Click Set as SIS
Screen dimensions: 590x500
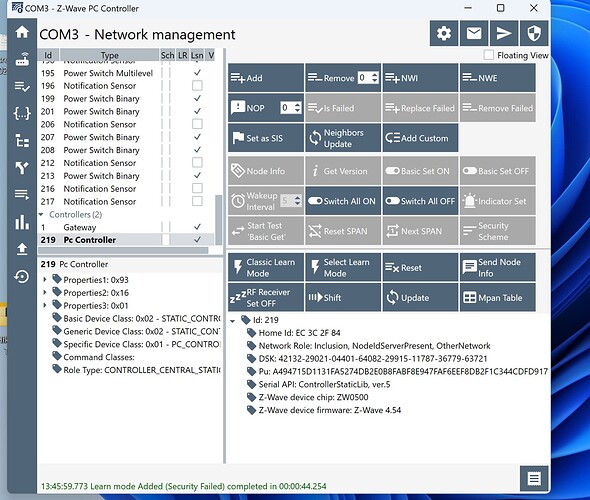[x=266, y=138]
